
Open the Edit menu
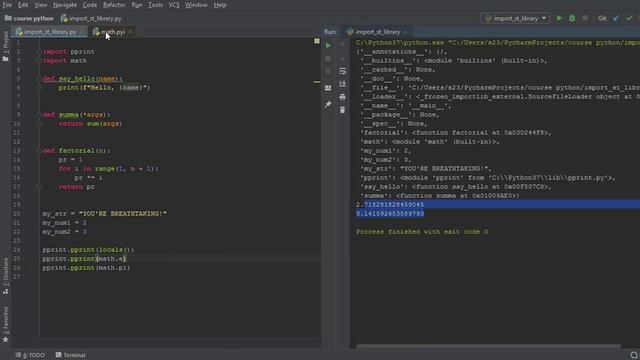(x=23, y=5)
